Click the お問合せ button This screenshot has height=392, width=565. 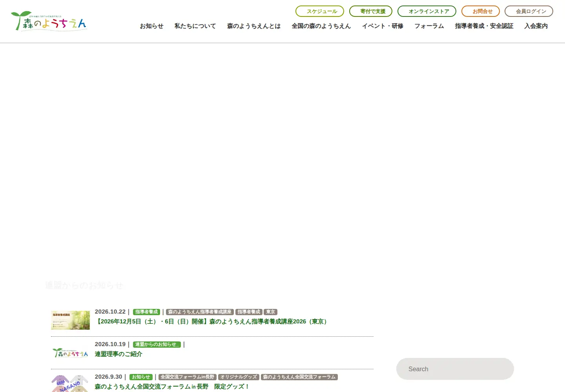click(481, 11)
